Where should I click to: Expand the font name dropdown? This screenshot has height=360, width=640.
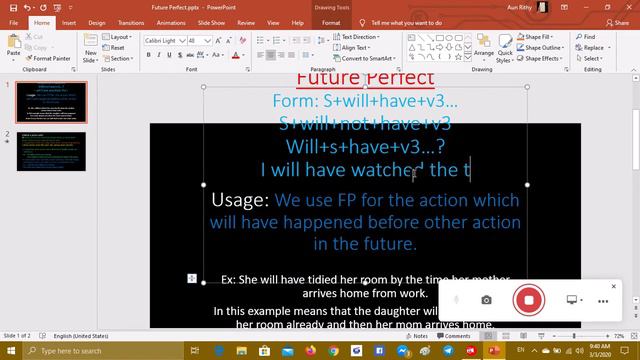coord(182,40)
